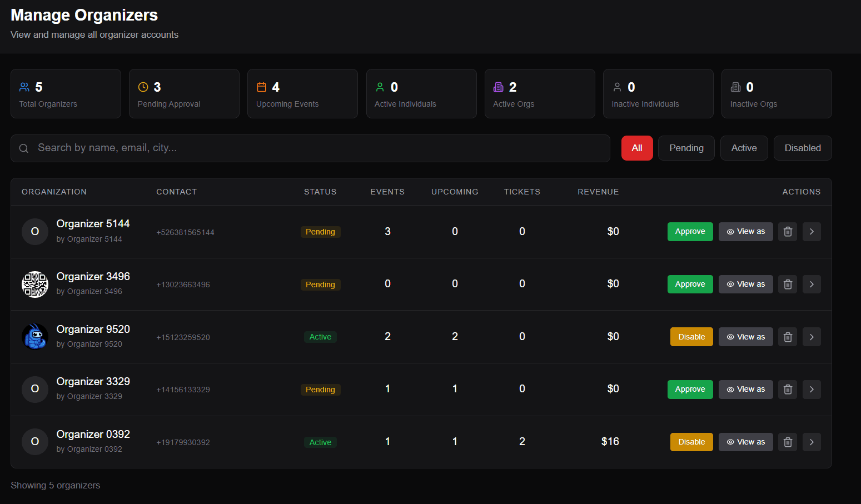
Task: Click the people icon on Total Organizers card
Action: pos(24,87)
